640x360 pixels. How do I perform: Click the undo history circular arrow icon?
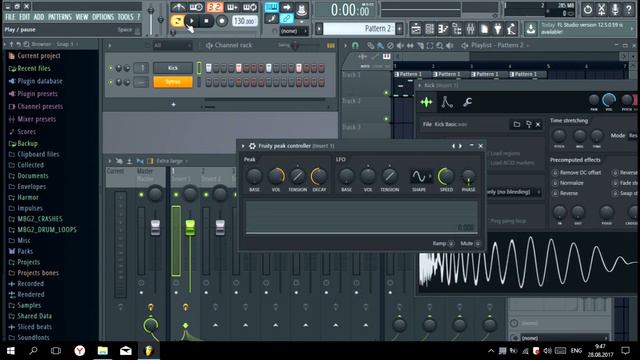(x=587, y=9)
